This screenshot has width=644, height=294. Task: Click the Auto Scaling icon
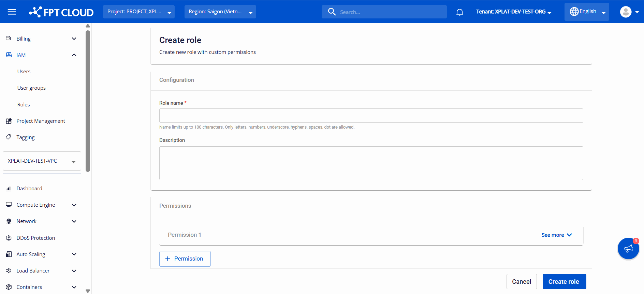point(9,254)
